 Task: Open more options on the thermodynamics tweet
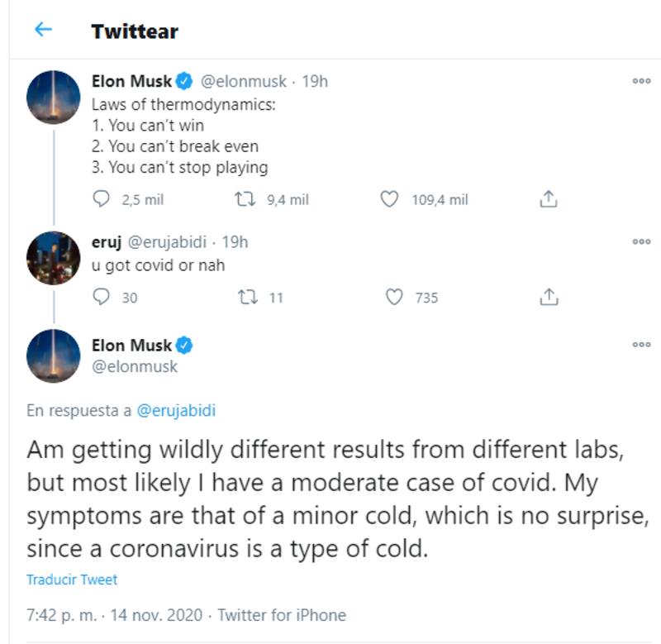(641, 81)
